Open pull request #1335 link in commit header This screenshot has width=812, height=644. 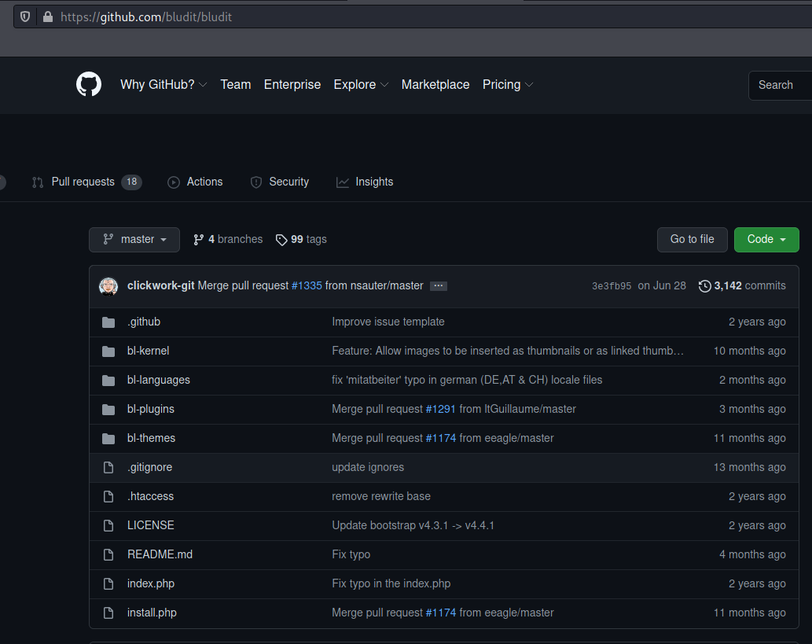point(307,286)
